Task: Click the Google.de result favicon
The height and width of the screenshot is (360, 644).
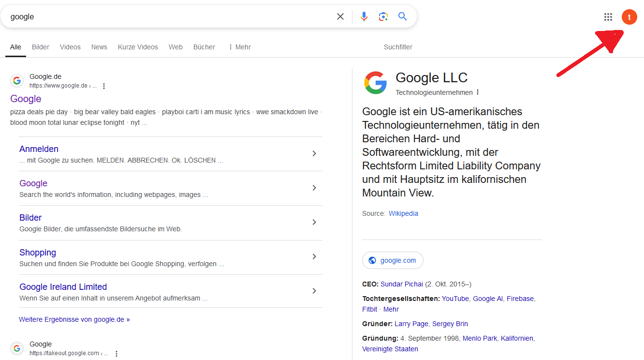Action: coord(17,81)
